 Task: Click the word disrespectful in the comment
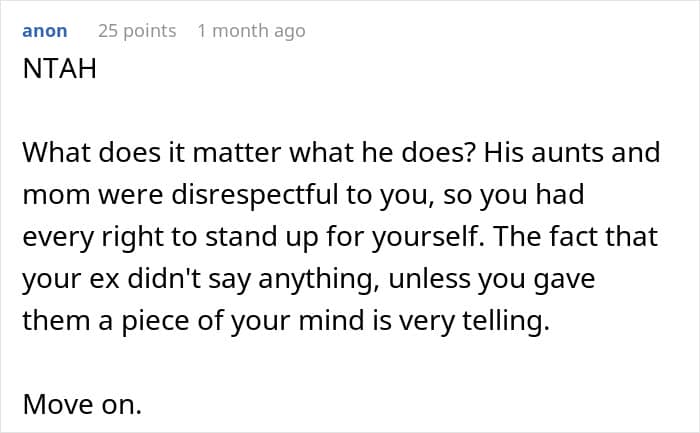[254, 195]
